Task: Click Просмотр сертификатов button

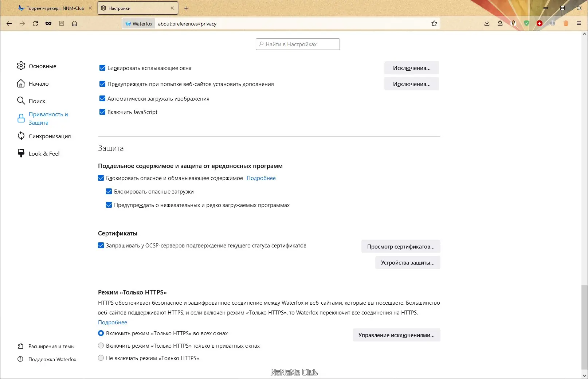Action: 401,246
